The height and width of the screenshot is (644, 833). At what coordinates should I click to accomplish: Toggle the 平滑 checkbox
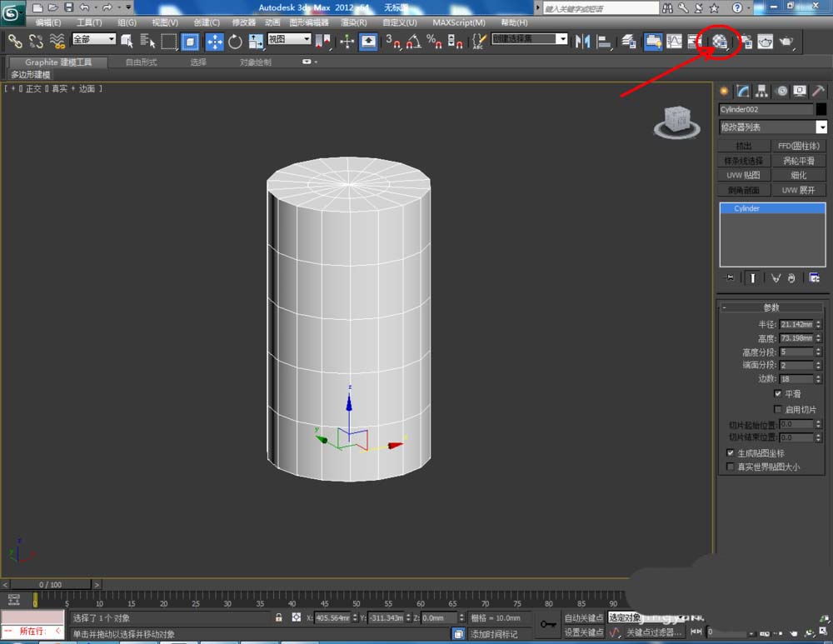coord(778,394)
